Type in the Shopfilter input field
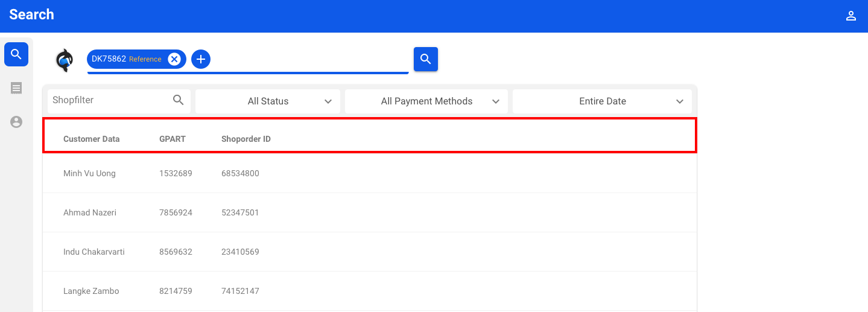The width and height of the screenshot is (868, 312). 109,100
